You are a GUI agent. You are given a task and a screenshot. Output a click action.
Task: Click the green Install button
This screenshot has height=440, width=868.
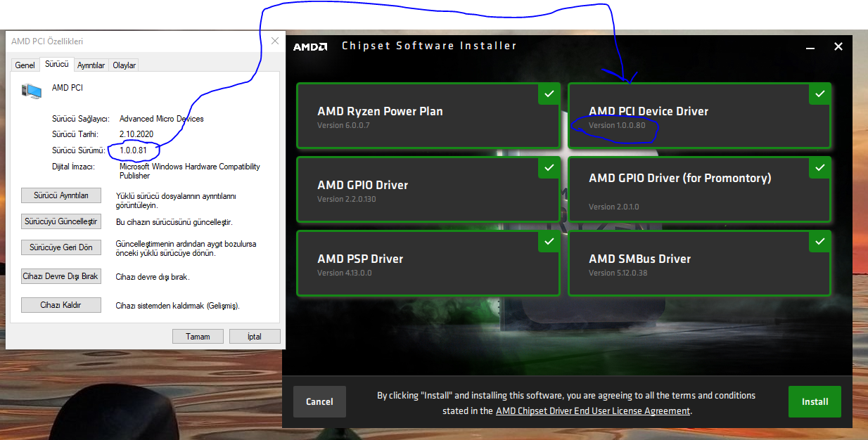click(815, 402)
